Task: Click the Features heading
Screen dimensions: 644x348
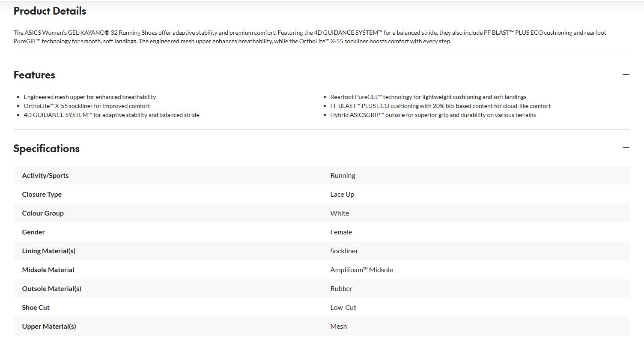Action: (x=34, y=75)
